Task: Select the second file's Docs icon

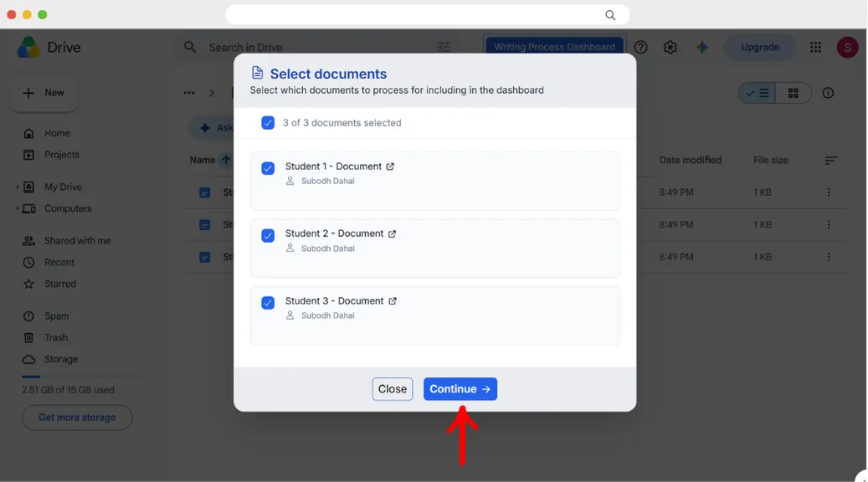Action: tap(205, 225)
